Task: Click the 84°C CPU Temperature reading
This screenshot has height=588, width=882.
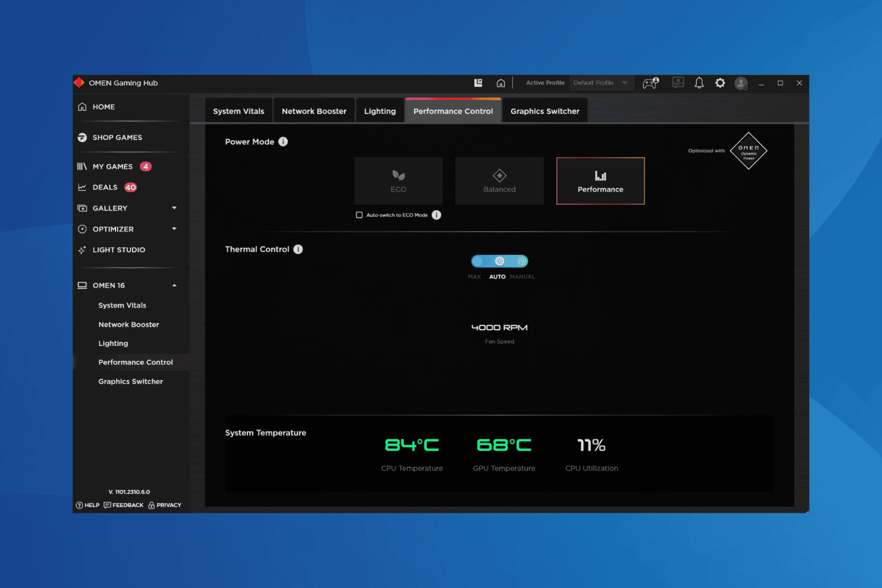Action: pyautogui.click(x=412, y=445)
